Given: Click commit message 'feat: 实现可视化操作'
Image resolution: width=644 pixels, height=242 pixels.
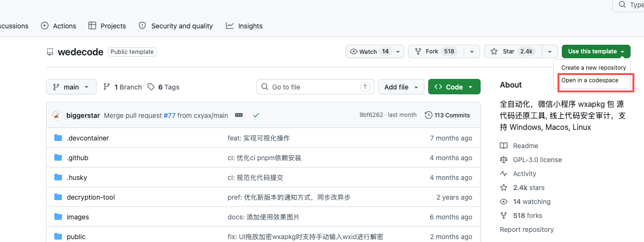Looking at the screenshot, I should 259,138.
